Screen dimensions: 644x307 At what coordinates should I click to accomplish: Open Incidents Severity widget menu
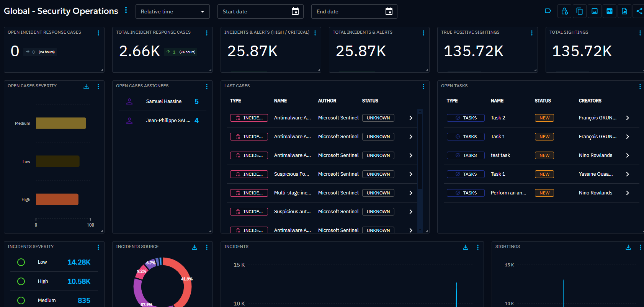tap(98, 247)
